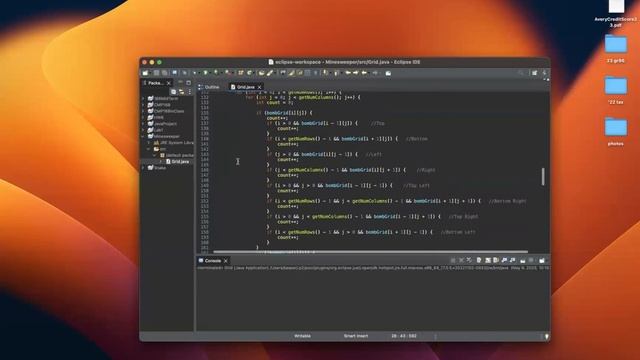Collapse the src folder arrow
Screen dimensions: 640x360
click(149, 149)
